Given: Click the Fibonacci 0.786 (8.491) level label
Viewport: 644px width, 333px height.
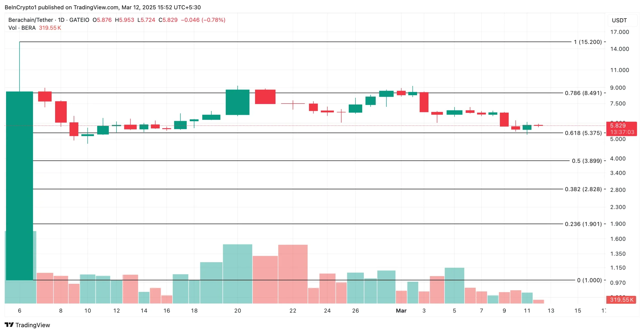Looking at the screenshot, I should (583, 93).
